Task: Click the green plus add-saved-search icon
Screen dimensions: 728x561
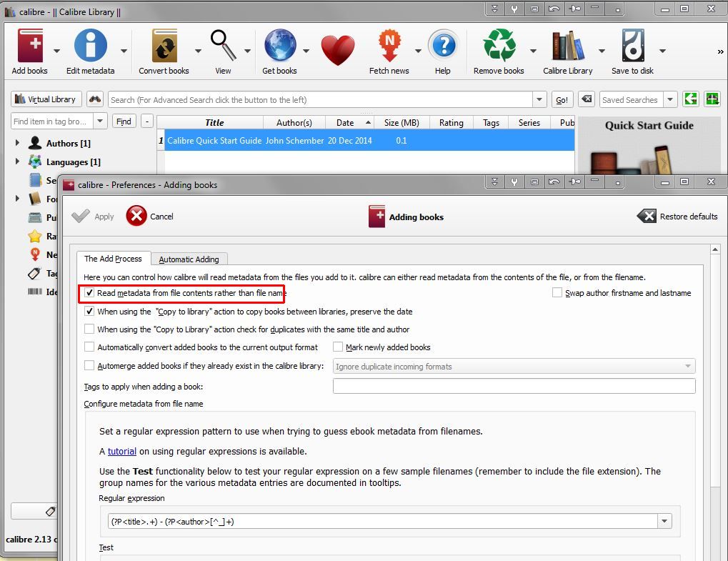Action: [712, 99]
